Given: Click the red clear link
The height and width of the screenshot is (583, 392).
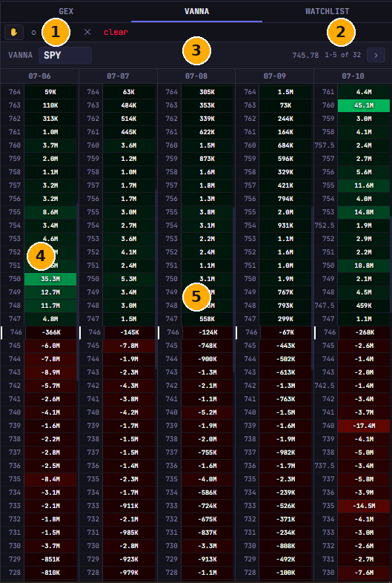Looking at the screenshot, I should pyautogui.click(x=116, y=33).
